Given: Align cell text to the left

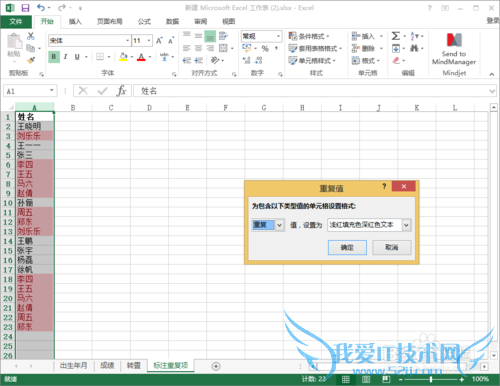Looking at the screenshot, I should pyautogui.click(x=187, y=48).
